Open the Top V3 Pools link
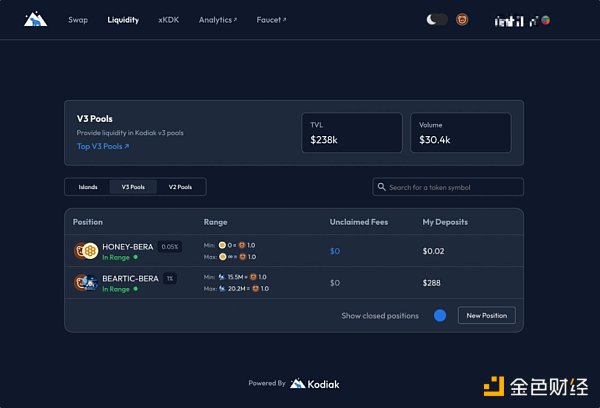The height and width of the screenshot is (408, 600). click(x=103, y=146)
